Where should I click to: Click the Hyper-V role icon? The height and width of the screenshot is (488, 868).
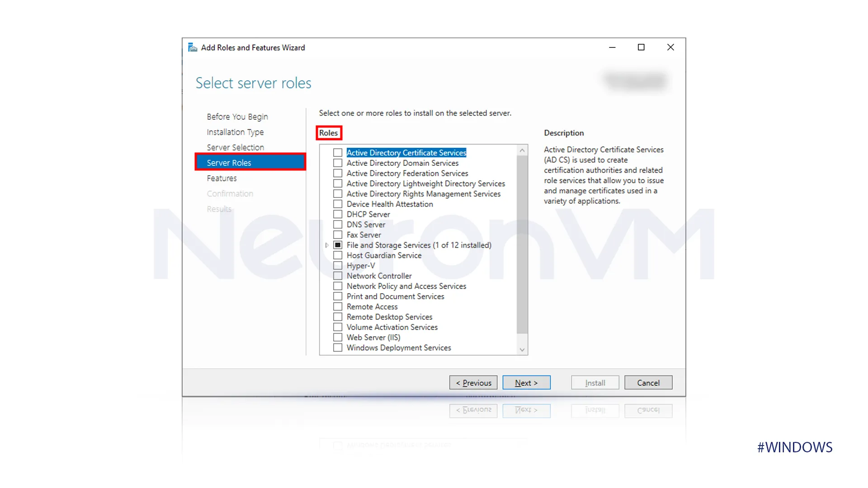pyautogui.click(x=337, y=265)
